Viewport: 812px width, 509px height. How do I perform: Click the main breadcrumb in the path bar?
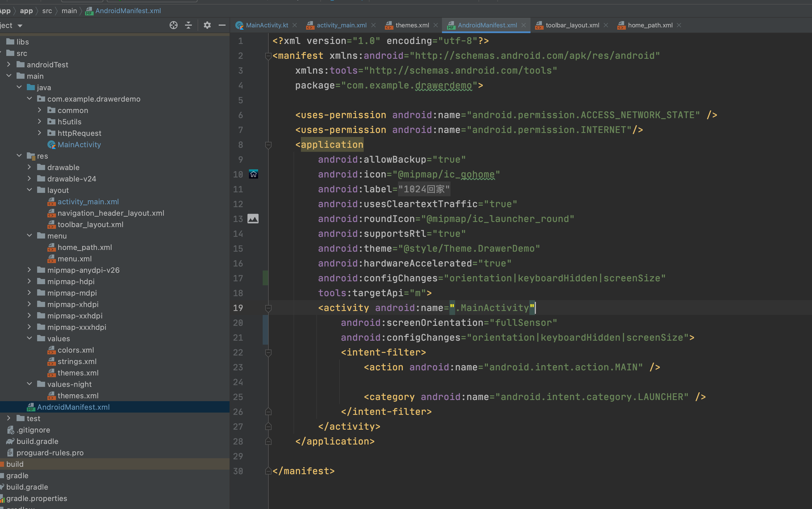(69, 11)
